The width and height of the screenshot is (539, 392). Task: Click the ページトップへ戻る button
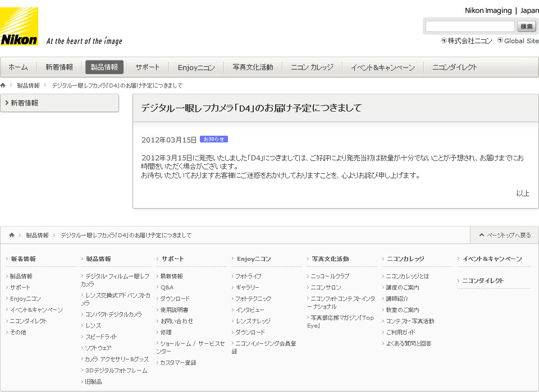pyautogui.click(x=505, y=235)
